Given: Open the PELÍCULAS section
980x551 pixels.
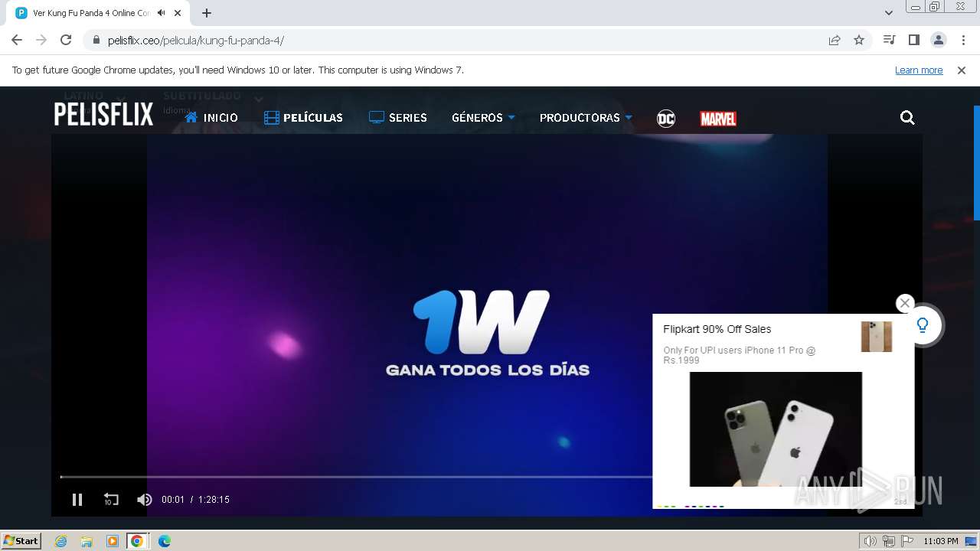Looking at the screenshot, I should tap(303, 118).
